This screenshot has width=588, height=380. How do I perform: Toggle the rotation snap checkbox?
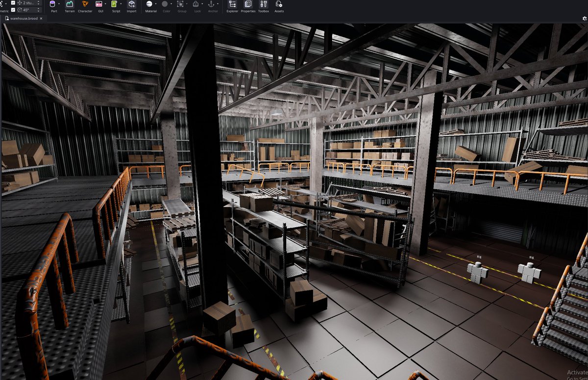coord(13,9)
